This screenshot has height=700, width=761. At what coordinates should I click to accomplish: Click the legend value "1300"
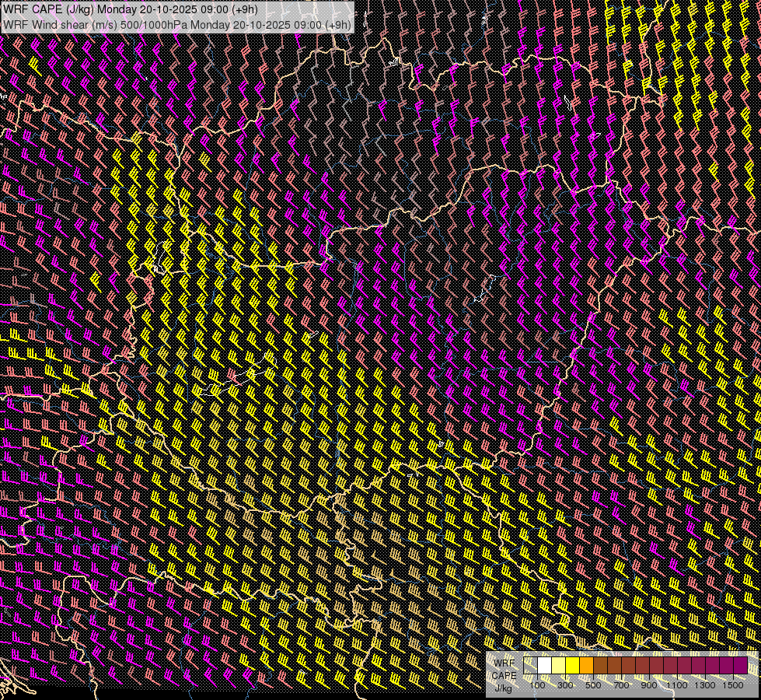click(x=705, y=685)
